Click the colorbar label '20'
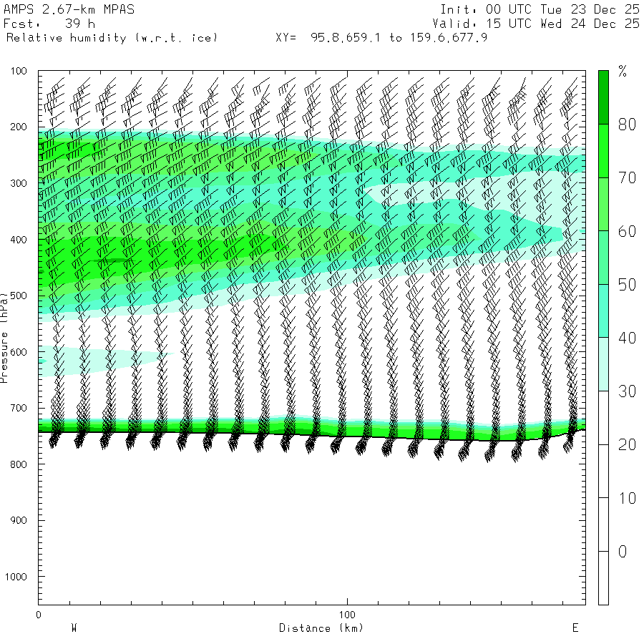Image resolution: width=644 pixels, height=644 pixels. point(627,445)
